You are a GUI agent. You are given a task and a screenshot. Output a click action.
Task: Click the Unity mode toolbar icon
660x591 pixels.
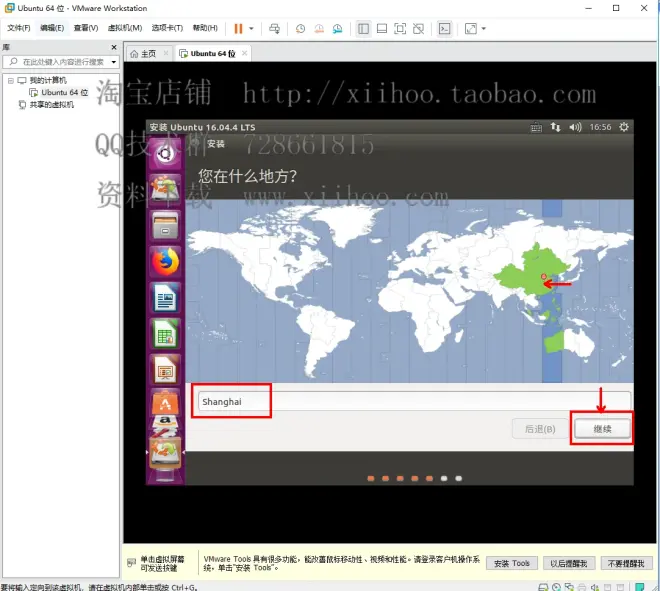click(418, 29)
